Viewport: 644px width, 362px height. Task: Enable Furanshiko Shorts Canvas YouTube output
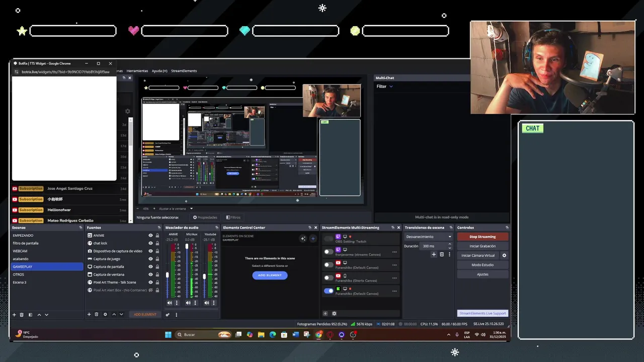click(329, 278)
